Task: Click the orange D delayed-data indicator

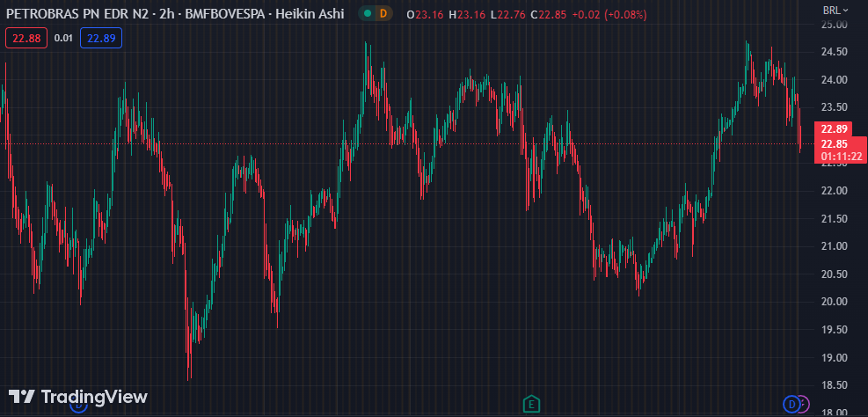Action: click(x=383, y=13)
